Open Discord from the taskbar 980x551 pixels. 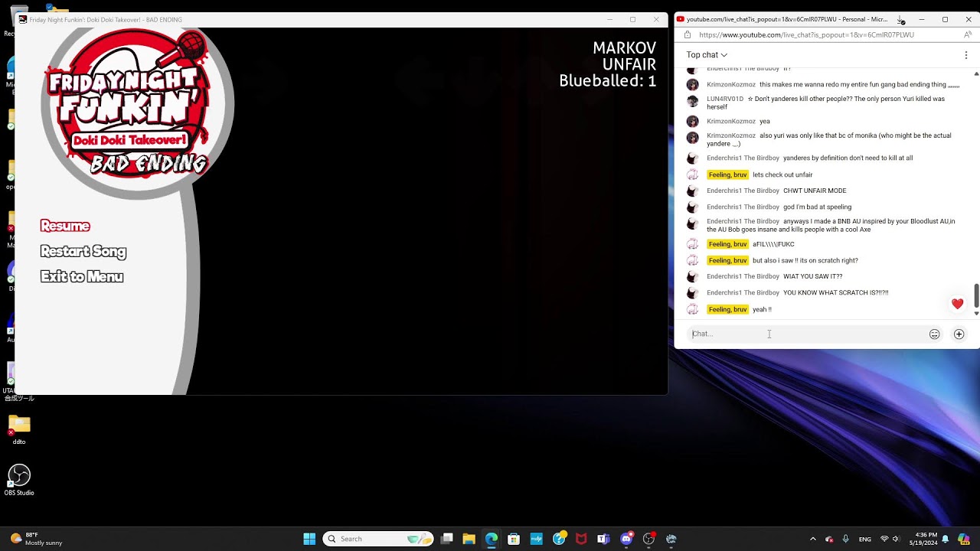click(626, 539)
